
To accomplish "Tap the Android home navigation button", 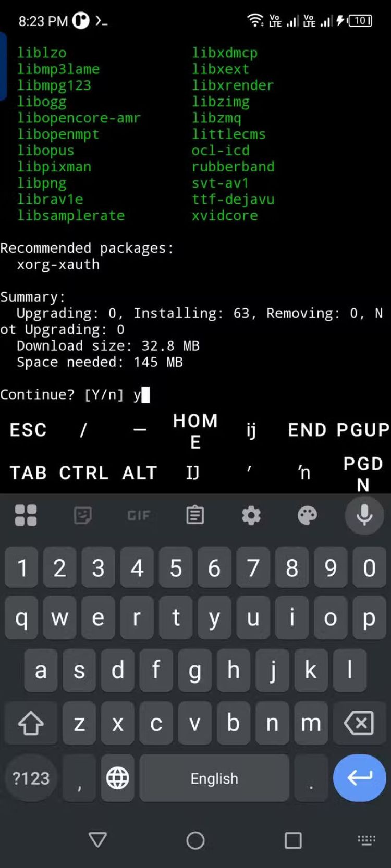I will click(195, 840).
